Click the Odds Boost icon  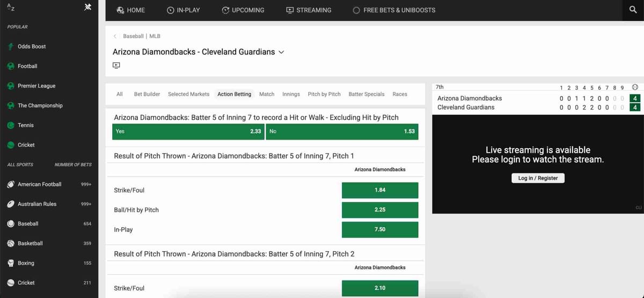coord(11,47)
